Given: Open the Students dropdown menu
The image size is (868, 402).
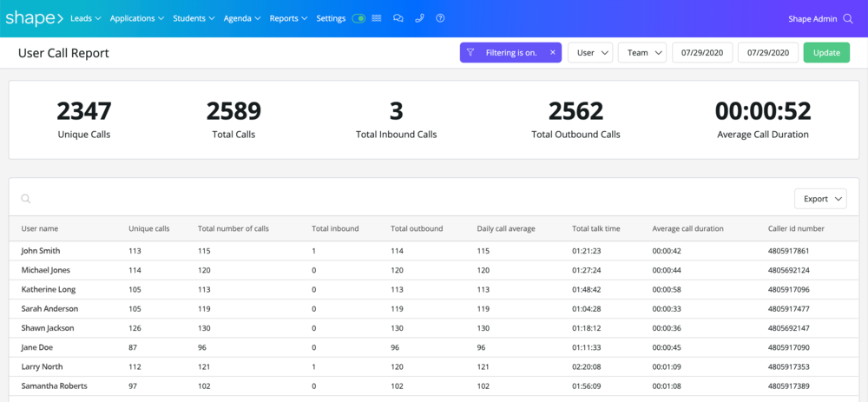Looking at the screenshot, I should (194, 18).
